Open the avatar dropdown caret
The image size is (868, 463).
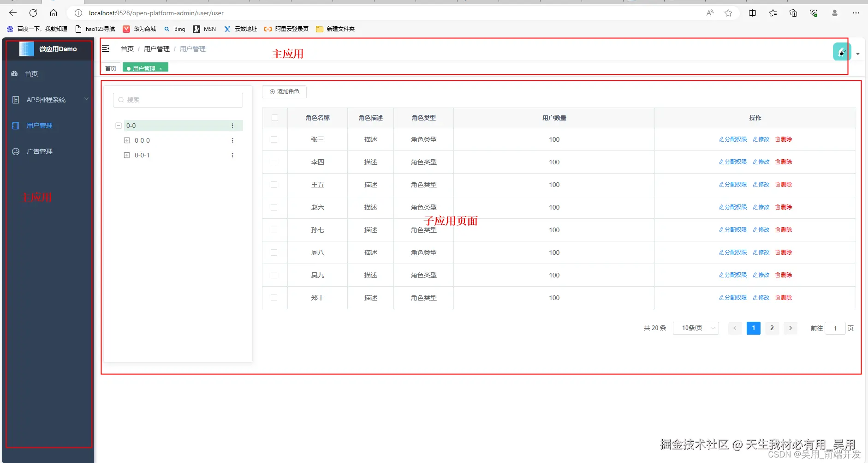click(858, 54)
